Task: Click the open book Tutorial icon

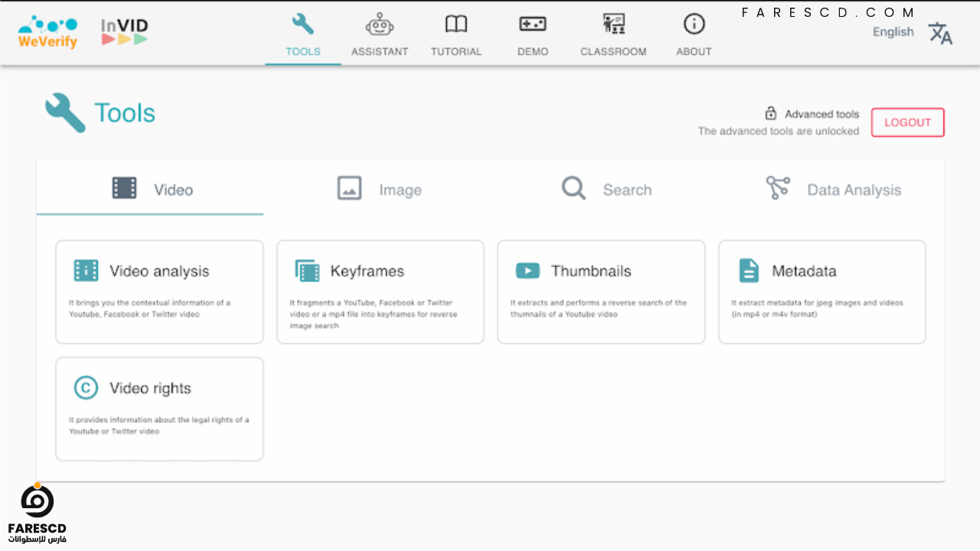Action: (x=456, y=24)
